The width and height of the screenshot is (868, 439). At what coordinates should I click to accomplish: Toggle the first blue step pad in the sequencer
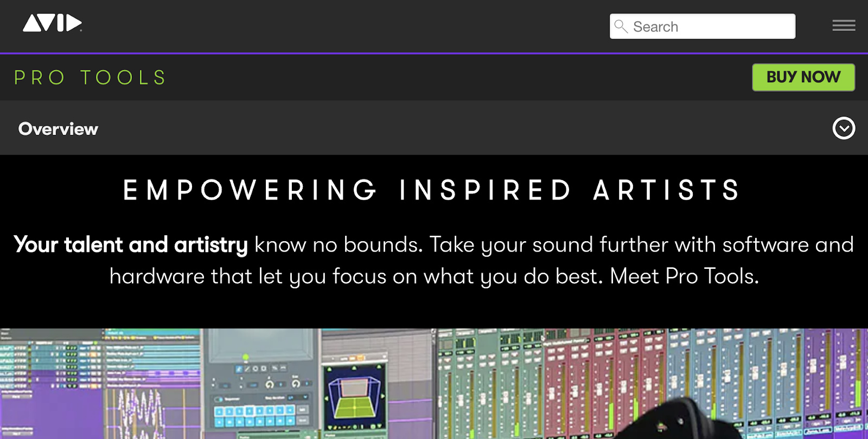(219, 411)
